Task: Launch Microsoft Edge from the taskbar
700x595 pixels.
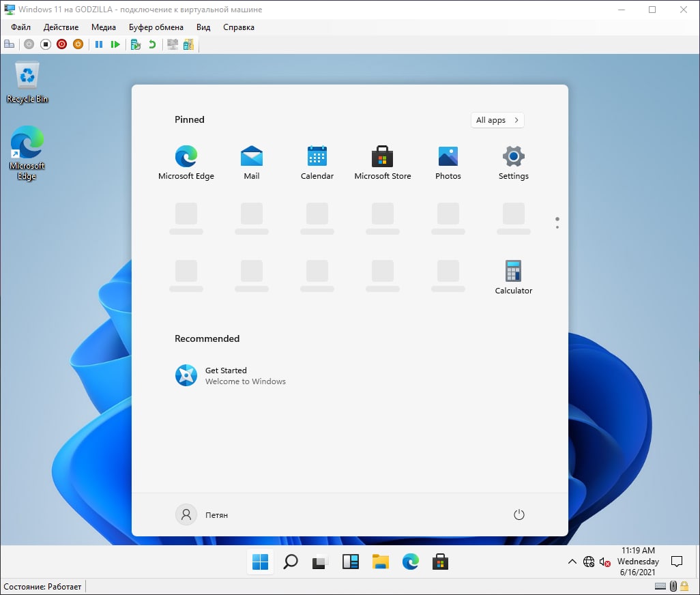Action: (410, 562)
